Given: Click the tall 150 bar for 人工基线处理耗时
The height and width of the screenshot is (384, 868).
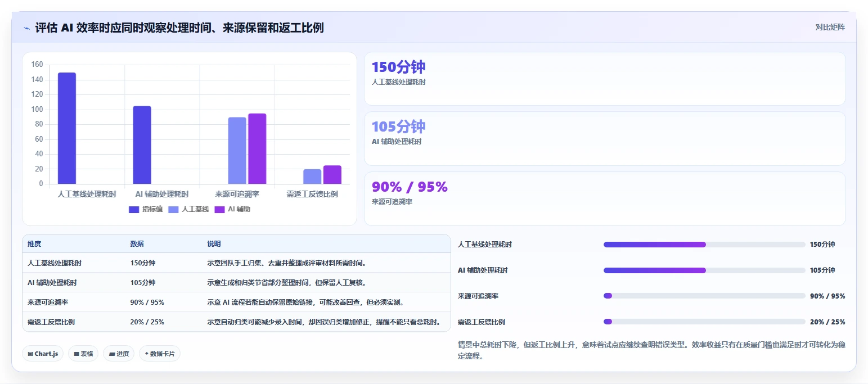Looking at the screenshot, I should (x=67, y=128).
